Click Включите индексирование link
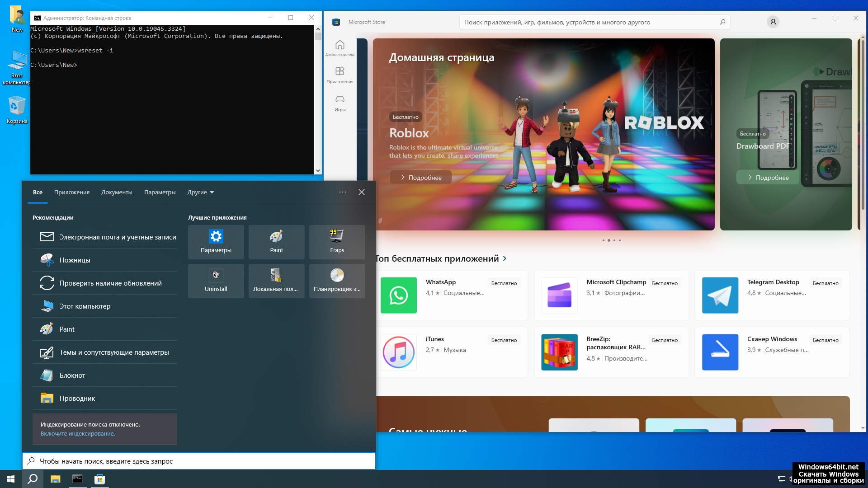Screen dimensions: 868x488 78,433
